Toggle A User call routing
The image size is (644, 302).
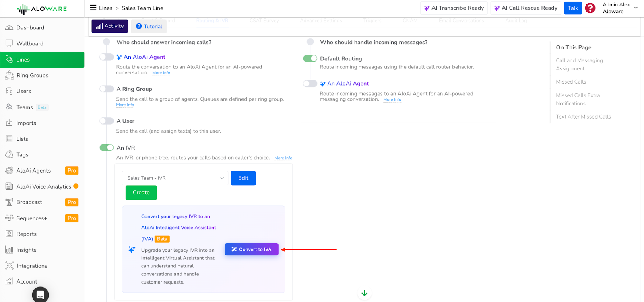coord(107,121)
